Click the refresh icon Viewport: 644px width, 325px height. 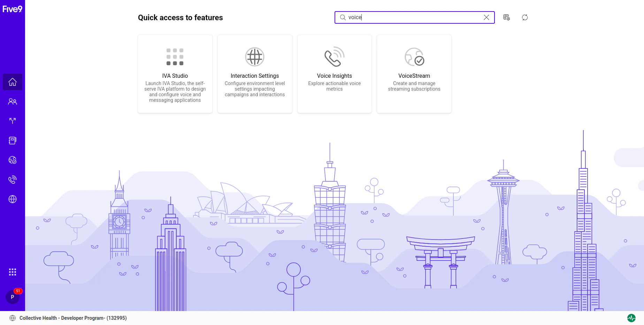click(525, 17)
